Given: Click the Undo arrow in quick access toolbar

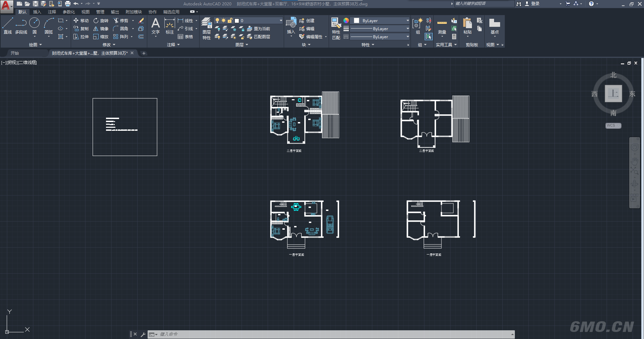Looking at the screenshot, I should tap(76, 4).
